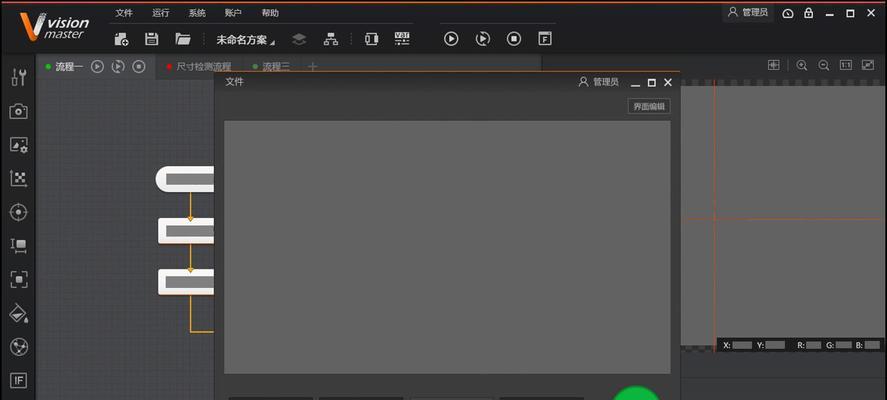This screenshot has width=887, height=400.
Task: Open the tools sidebar category
Action: coord(19,78)
